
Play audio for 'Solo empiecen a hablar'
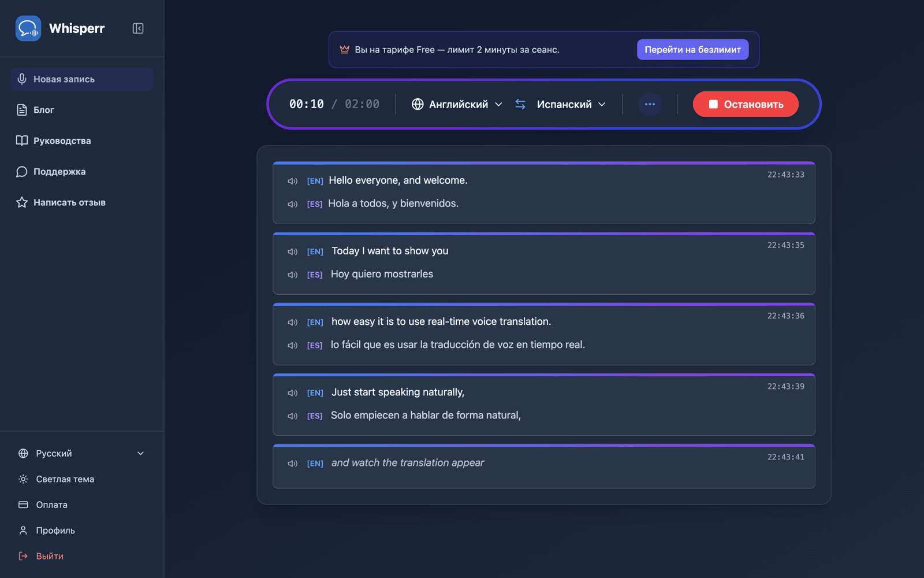point(293,416)
